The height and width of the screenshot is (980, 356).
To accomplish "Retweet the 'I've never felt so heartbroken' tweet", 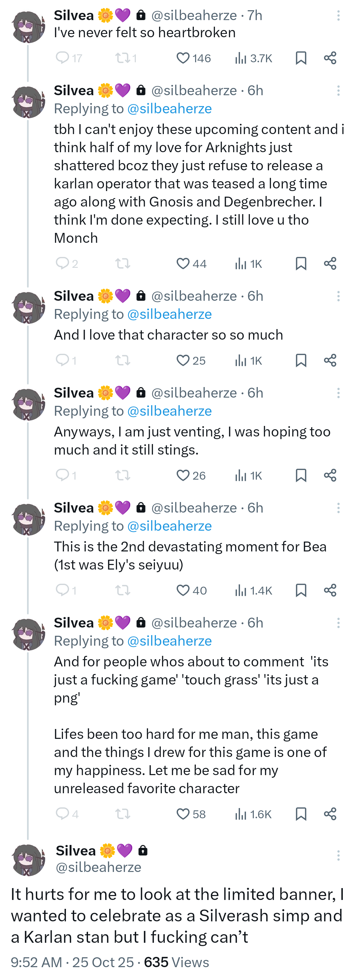I will point(123,58).
